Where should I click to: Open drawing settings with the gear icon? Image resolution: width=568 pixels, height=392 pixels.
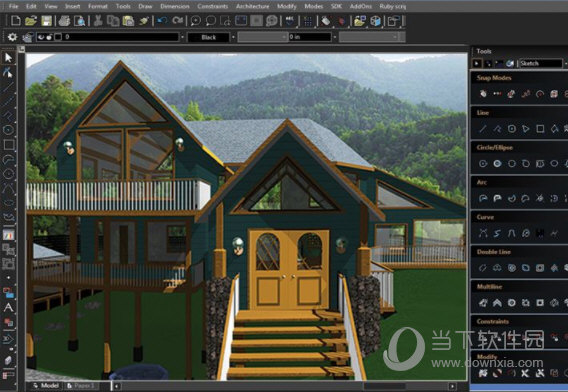tap(12, 37)
